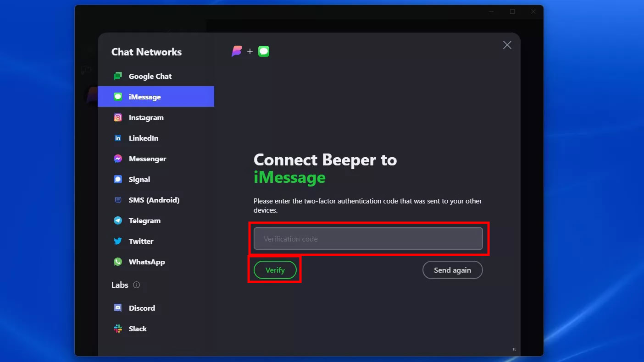Click the Beeper logo in header
Viewport: 644px width, 362px height.
click(237, 51)
